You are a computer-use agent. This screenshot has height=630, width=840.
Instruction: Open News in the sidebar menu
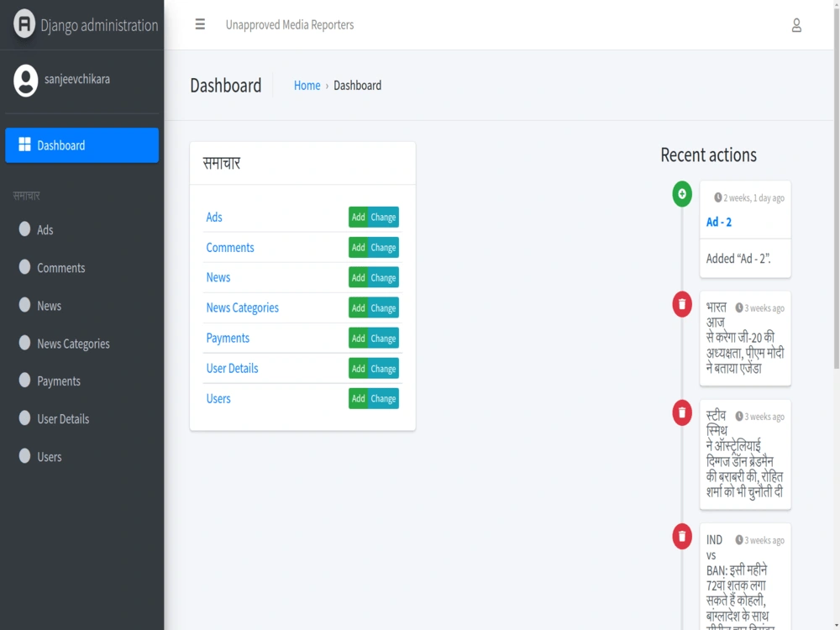tap(82, 306)
